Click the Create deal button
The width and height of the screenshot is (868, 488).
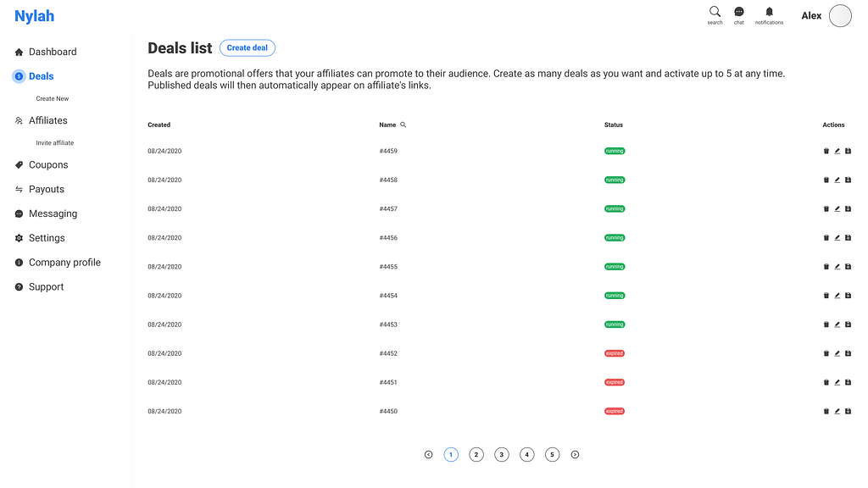click(x=248, y=48)
